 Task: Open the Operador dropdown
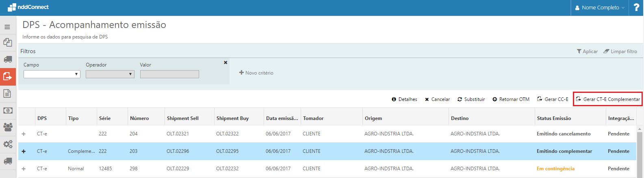pos(110,74)
